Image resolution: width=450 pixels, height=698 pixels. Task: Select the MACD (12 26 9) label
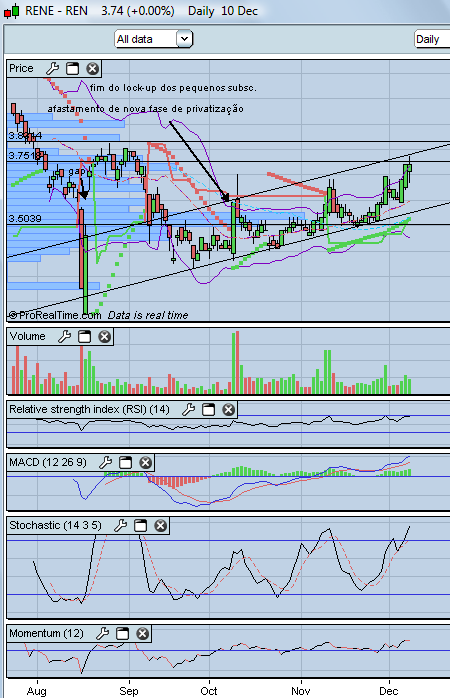48,463
